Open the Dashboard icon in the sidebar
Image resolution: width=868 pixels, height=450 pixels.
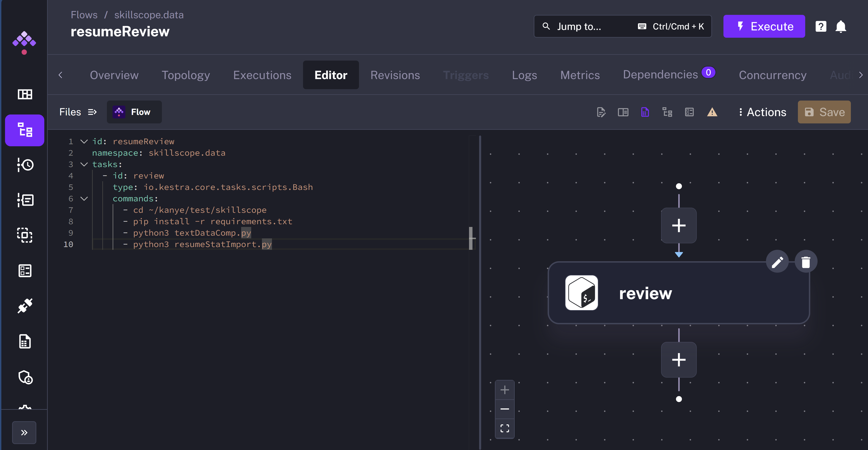point(25,94)
